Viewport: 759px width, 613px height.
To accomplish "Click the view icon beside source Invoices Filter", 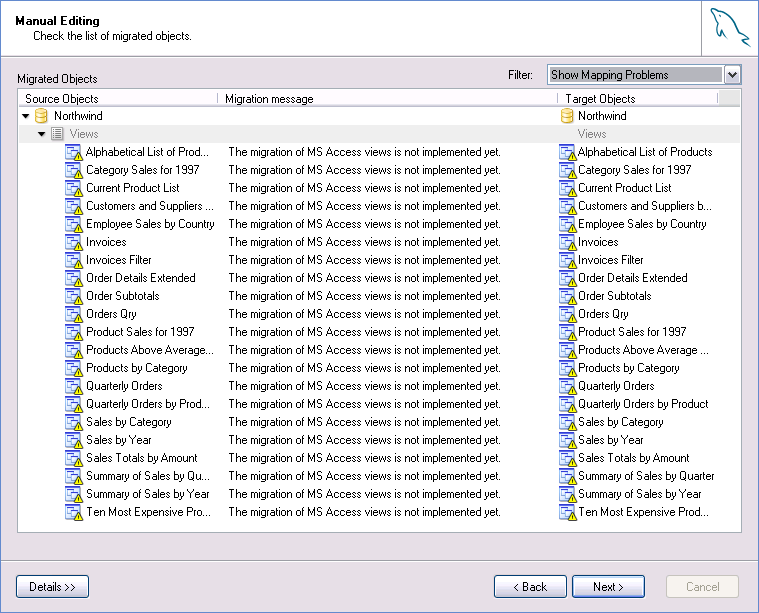I will (74, 261).
